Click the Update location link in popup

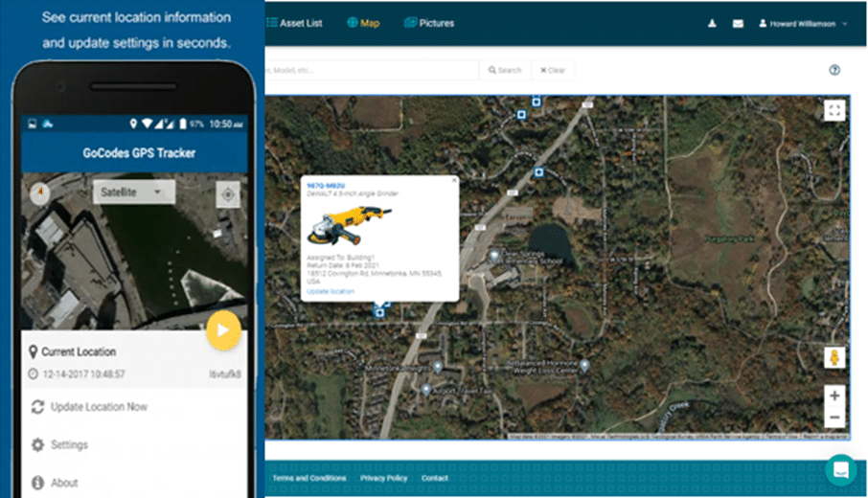click(x=330, y=291)
